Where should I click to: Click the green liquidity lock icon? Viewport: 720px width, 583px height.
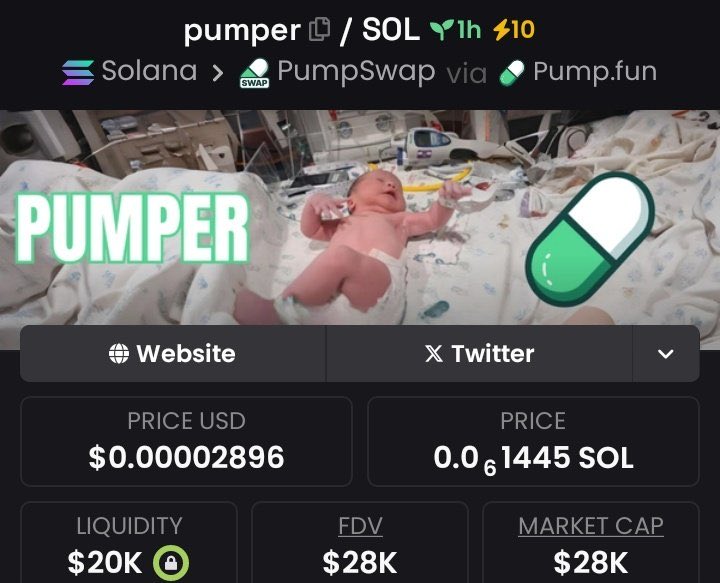171,563
